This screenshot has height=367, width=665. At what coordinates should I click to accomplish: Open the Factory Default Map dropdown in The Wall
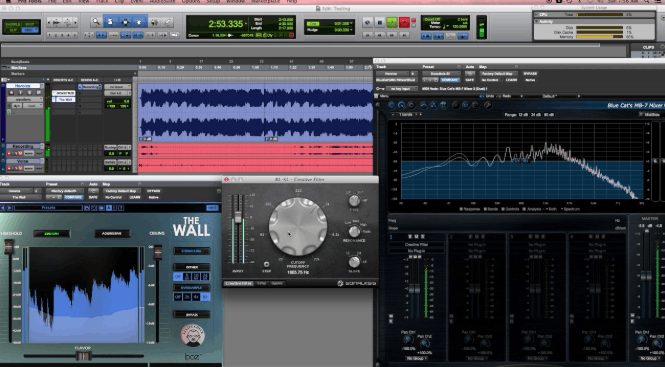point(122,191)
